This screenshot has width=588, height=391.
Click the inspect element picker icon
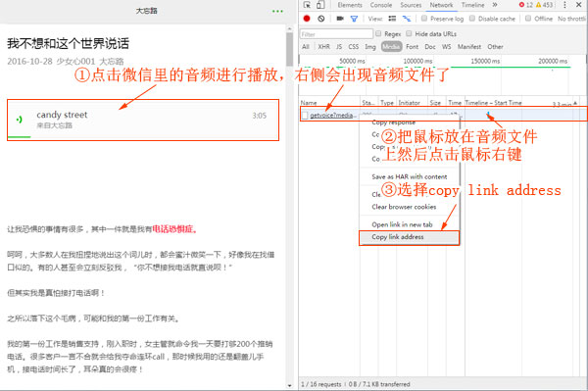pyautogui.click(x=307, y=5)
